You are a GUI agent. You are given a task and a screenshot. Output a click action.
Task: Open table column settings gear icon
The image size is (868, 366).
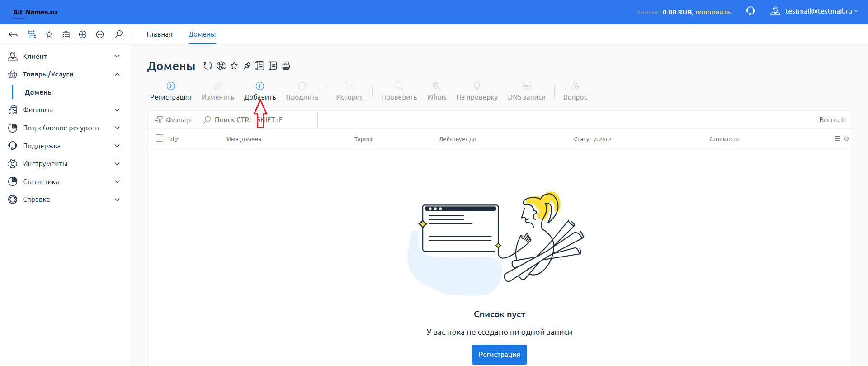[x=847, y=139]
